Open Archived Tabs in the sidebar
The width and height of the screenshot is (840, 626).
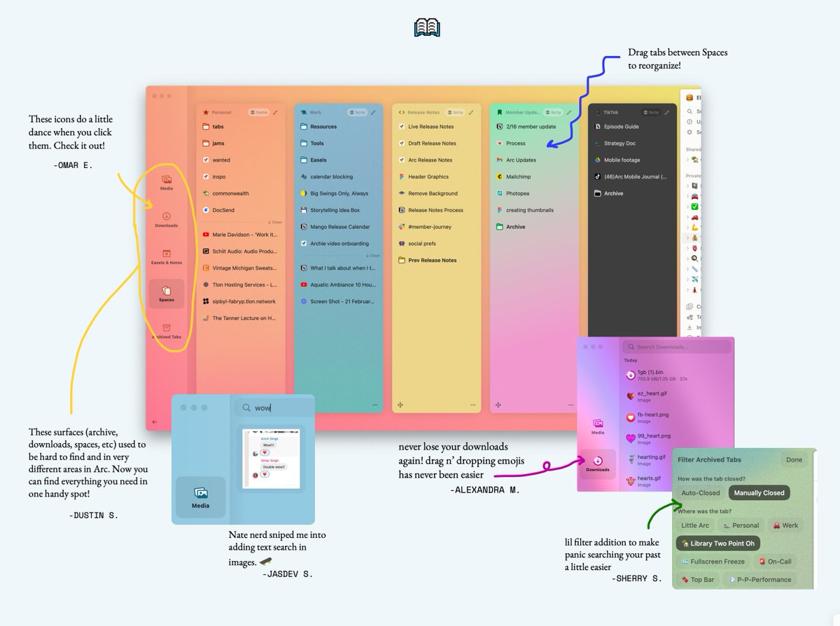pyautogui.click(x=167, y=331)
